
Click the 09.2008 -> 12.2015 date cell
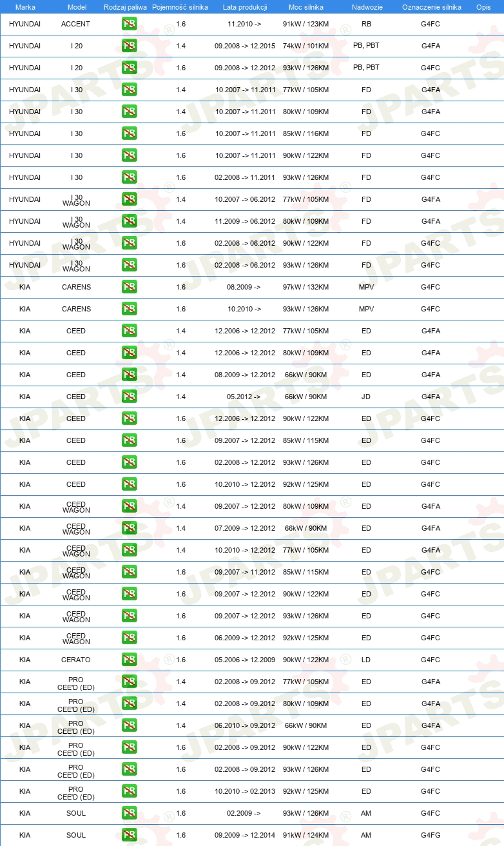tap(245, 46)
